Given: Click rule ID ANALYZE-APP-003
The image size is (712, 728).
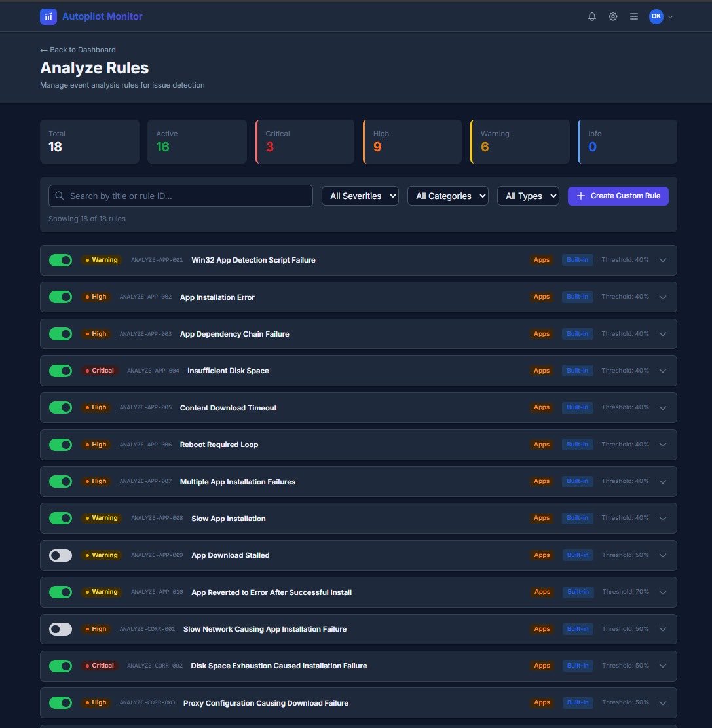Looking at the screenshot, I should (145, 334).
